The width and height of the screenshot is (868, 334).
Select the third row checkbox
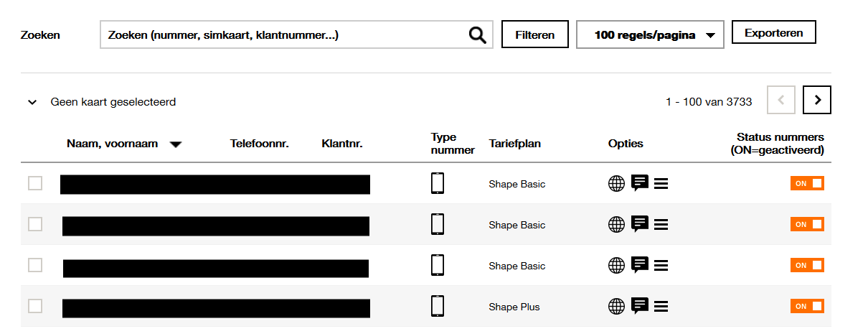(35, 265)
